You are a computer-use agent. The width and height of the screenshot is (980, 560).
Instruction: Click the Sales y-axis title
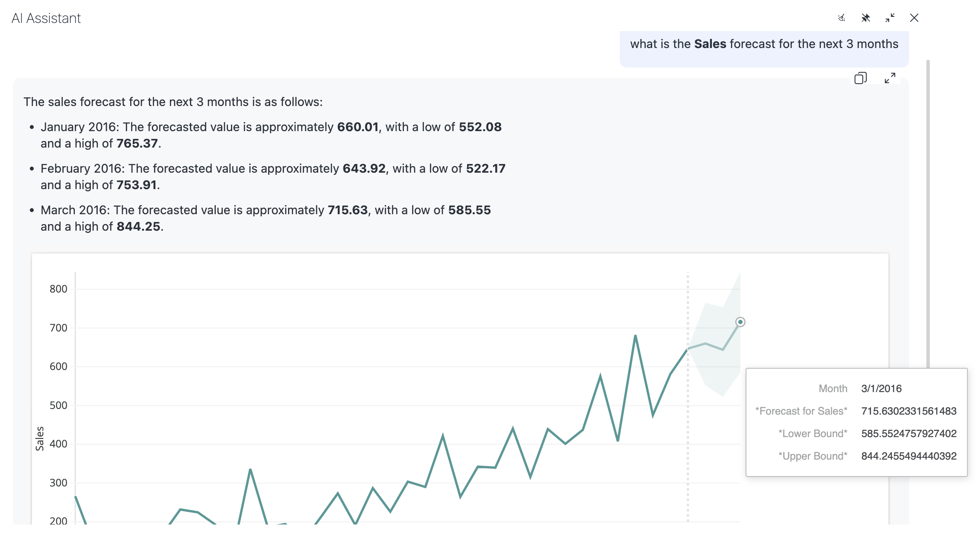click(40, 438)
